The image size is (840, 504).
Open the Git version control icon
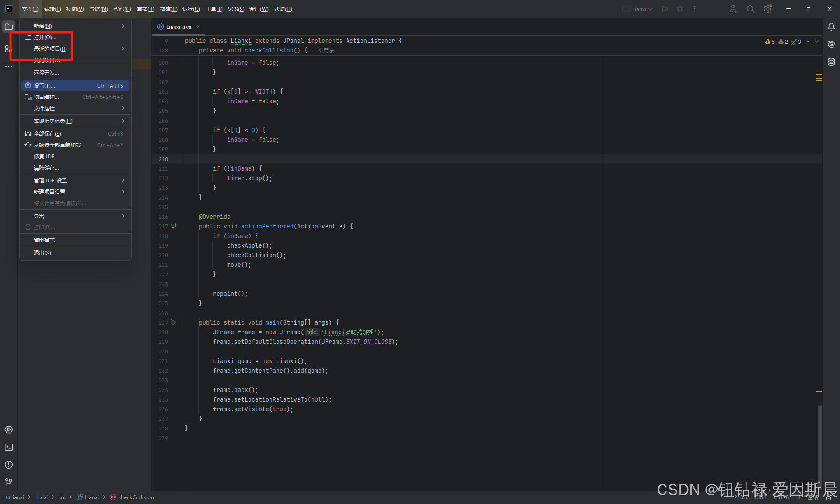(x=9, y=482)
